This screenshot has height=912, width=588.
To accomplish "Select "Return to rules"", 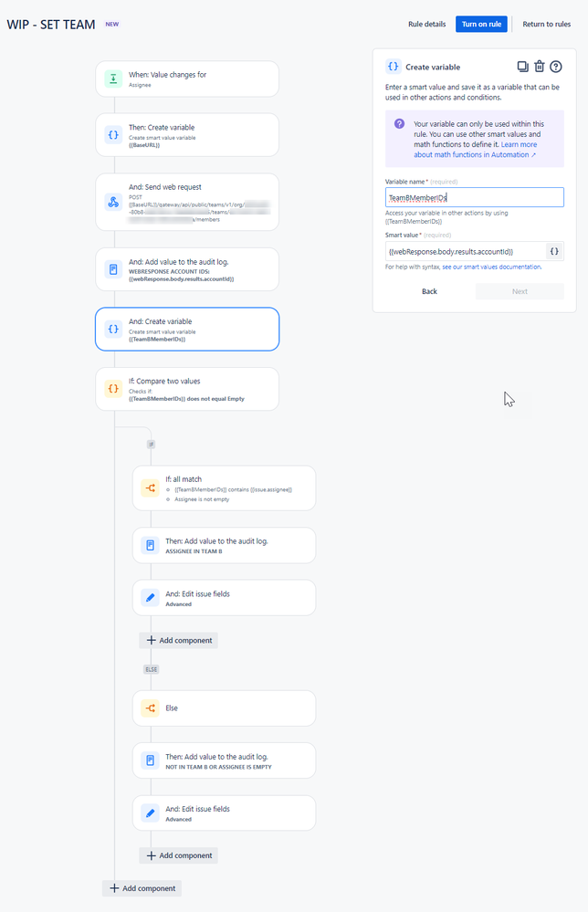I will (546, 24).
